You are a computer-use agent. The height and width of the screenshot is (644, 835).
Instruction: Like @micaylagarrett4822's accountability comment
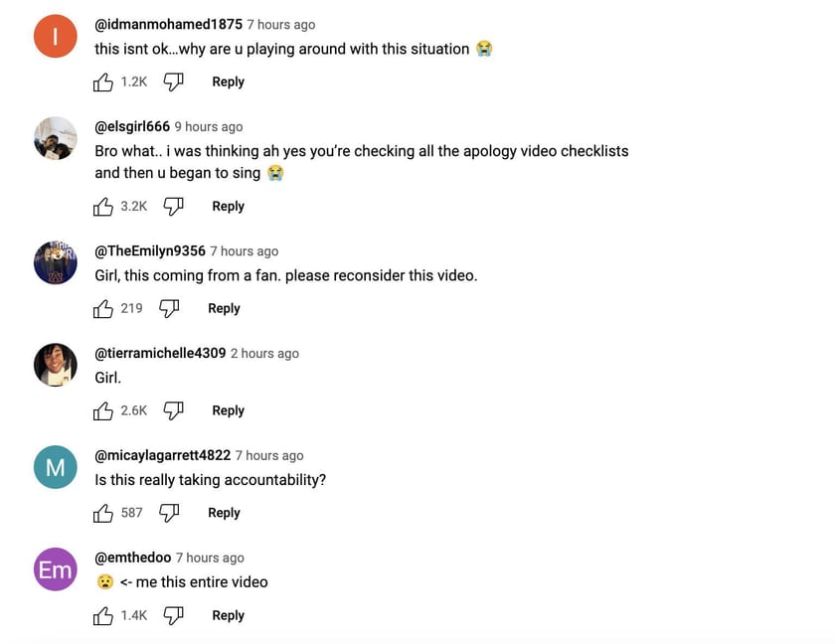[x=103, y=514]
